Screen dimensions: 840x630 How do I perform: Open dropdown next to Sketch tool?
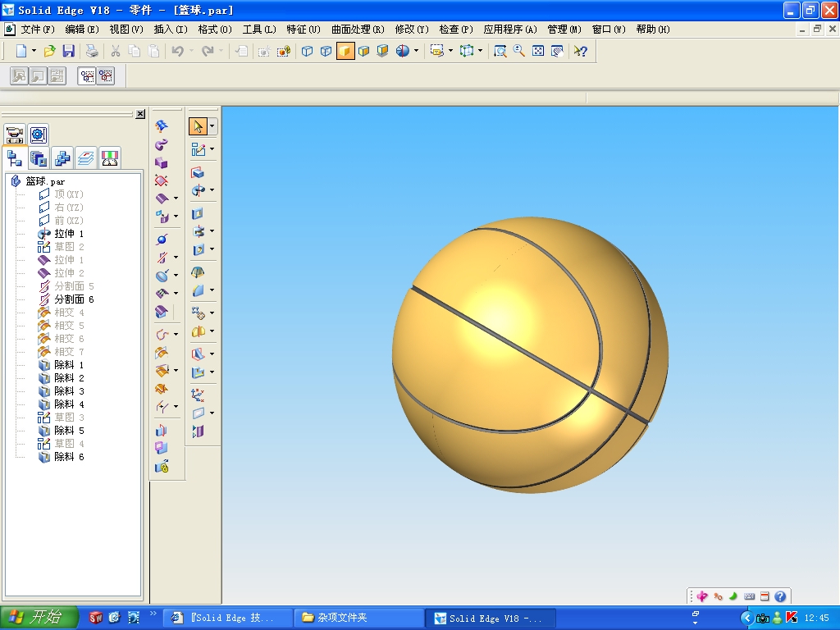coord(212,149)
